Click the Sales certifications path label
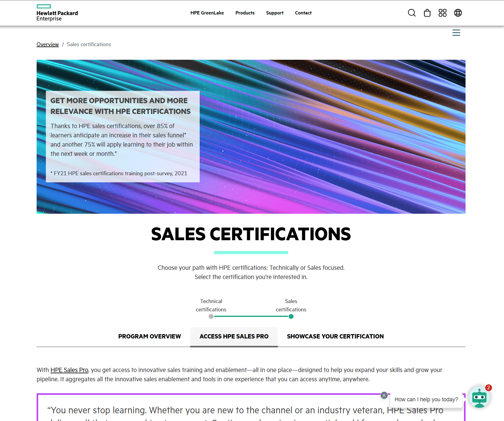 pos(291,305)
